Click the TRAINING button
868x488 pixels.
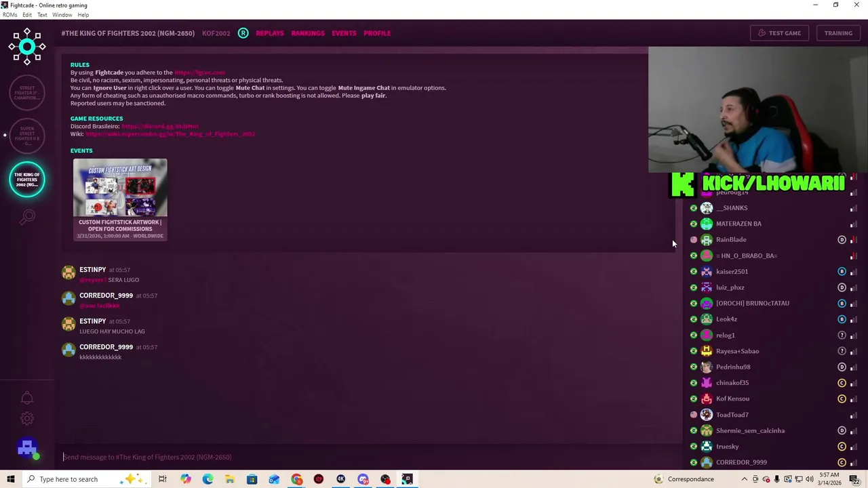(x=838, y=33)
